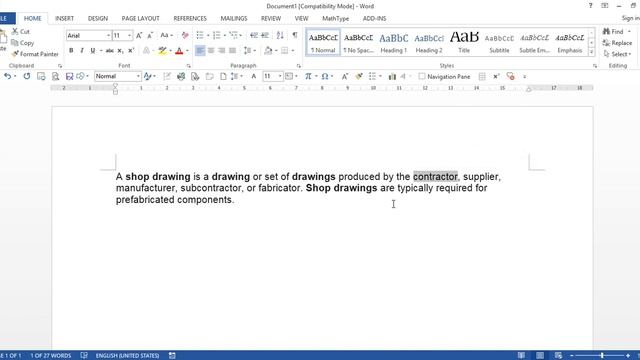Switch to the PAGE LAYOUT tab
Screen dimensions: 640x360
point(140,18)
